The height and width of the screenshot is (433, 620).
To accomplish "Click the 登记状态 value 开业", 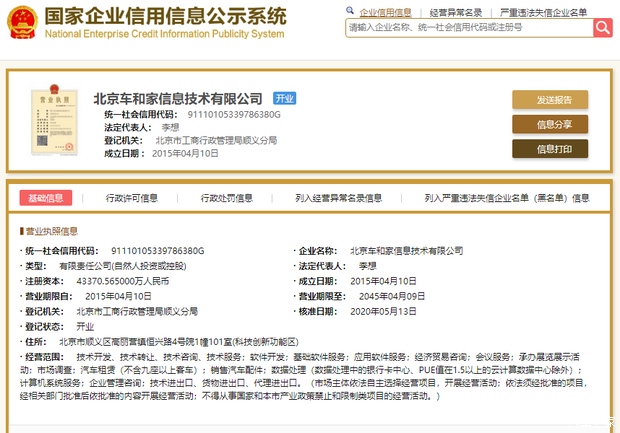I will 85,327.
